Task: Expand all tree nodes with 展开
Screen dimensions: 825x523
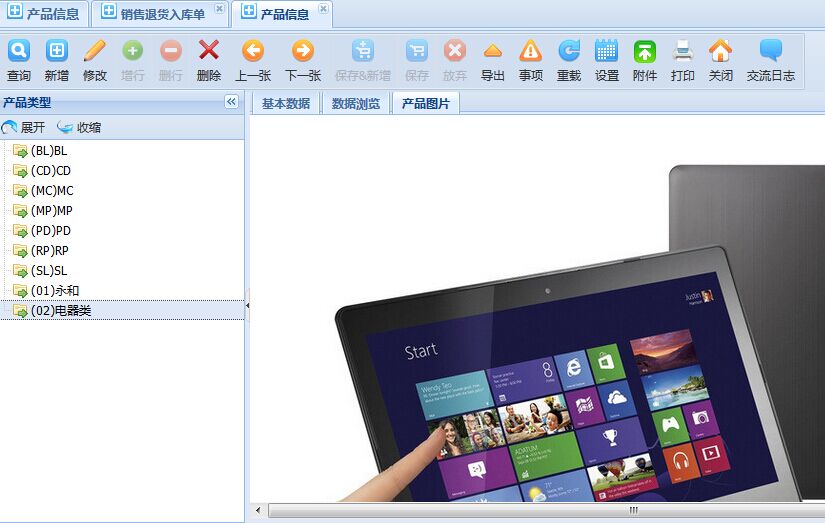Action: tap(24, 127)
